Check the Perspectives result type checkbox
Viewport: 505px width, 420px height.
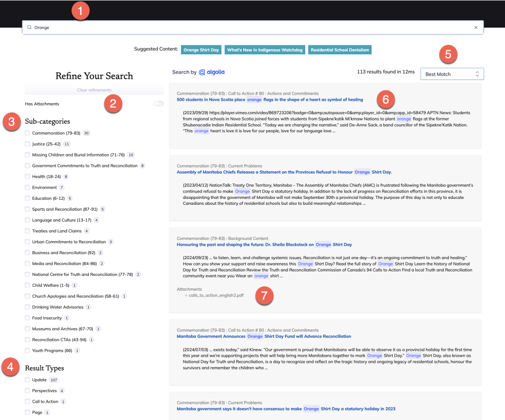pyautogui.click(x=28, y=391)
